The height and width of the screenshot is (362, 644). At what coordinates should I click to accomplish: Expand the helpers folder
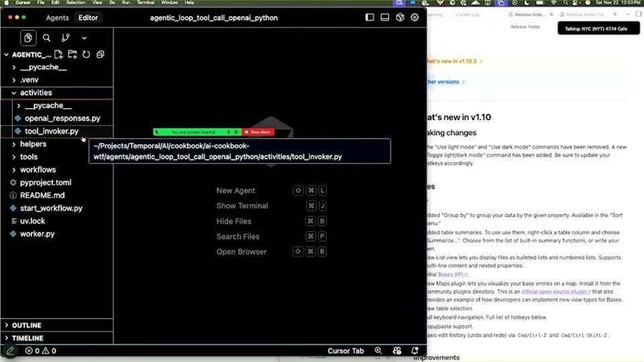point(33,144)
